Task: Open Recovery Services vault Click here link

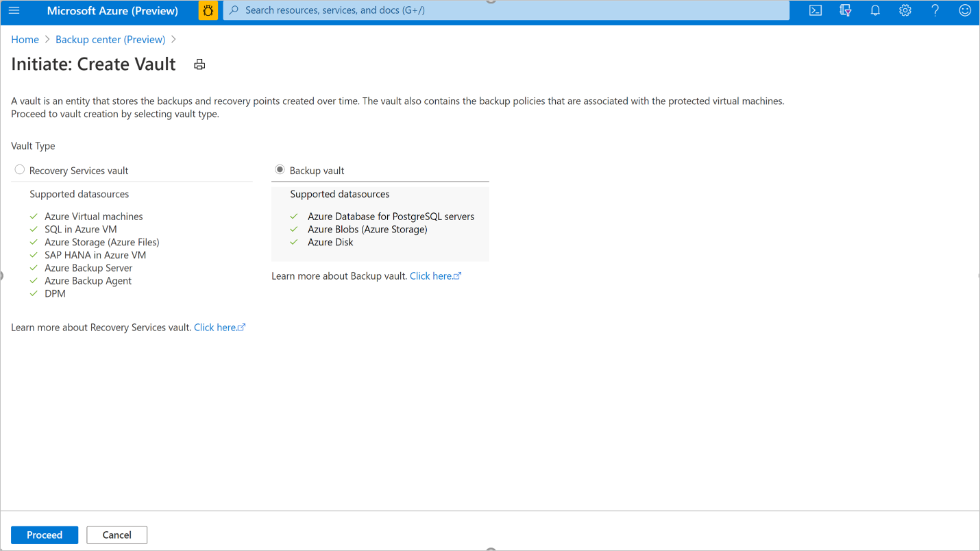Action: 219,328
